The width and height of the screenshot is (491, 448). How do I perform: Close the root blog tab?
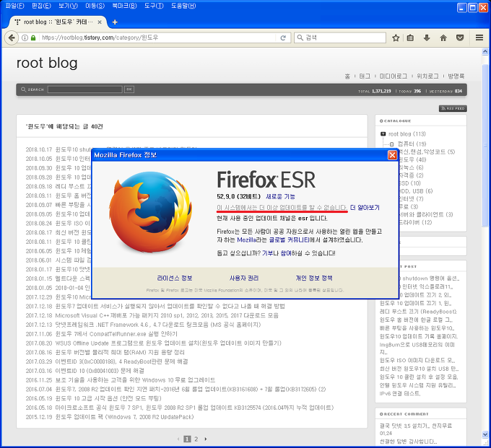100,22
